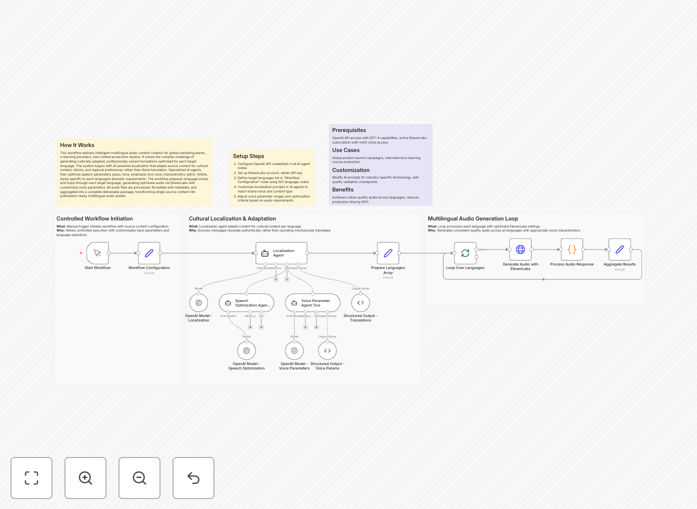Image resolution: width=697 pixels, height=509 pixels.
Task: Open Structured Output - Voice Params node
Action: [327, 351]
